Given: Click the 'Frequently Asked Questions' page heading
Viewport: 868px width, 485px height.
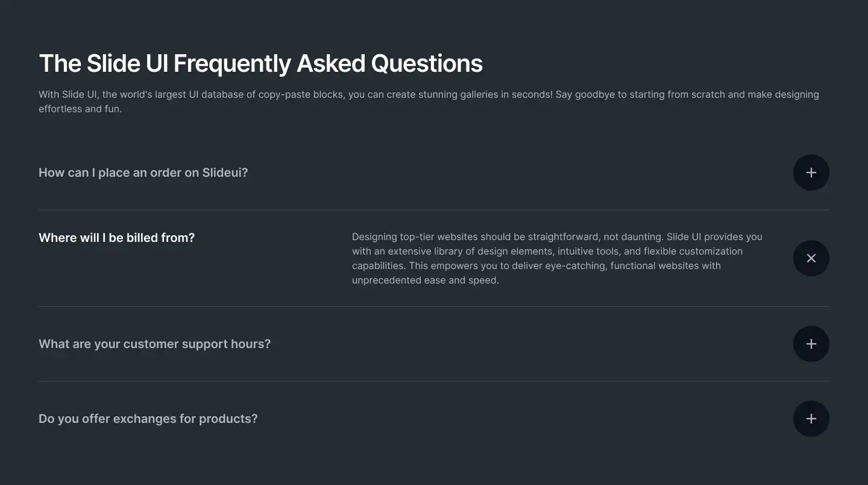Looking at the screenshot, I should pos(260,63).
